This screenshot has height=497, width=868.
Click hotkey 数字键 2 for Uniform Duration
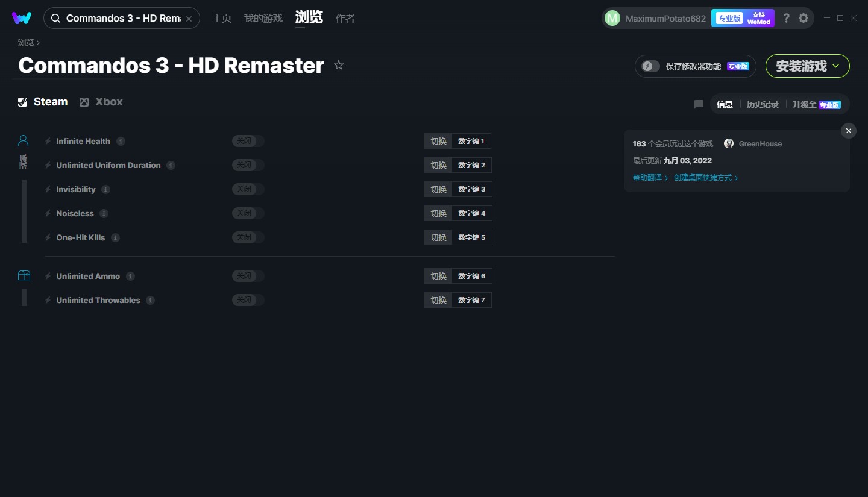point(471,165)
